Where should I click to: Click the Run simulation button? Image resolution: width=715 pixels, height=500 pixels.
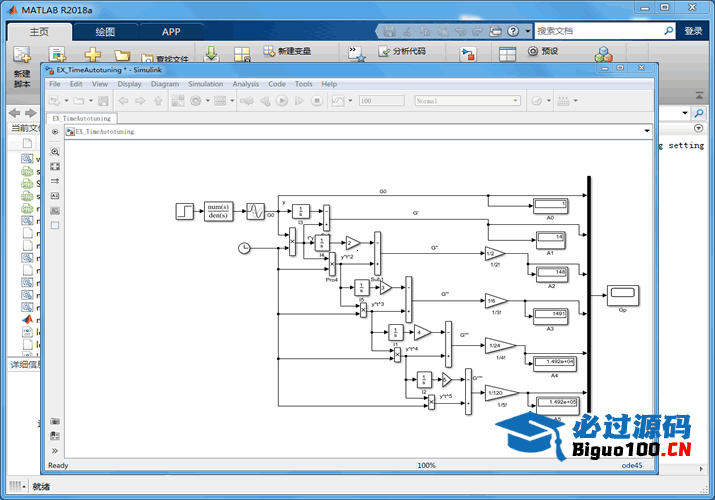[x=283, y=101]
